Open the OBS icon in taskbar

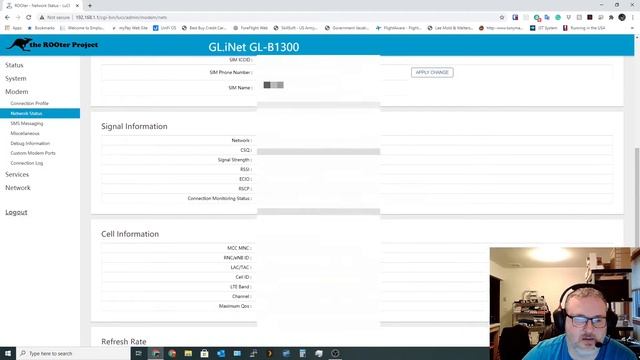(335, 353)
